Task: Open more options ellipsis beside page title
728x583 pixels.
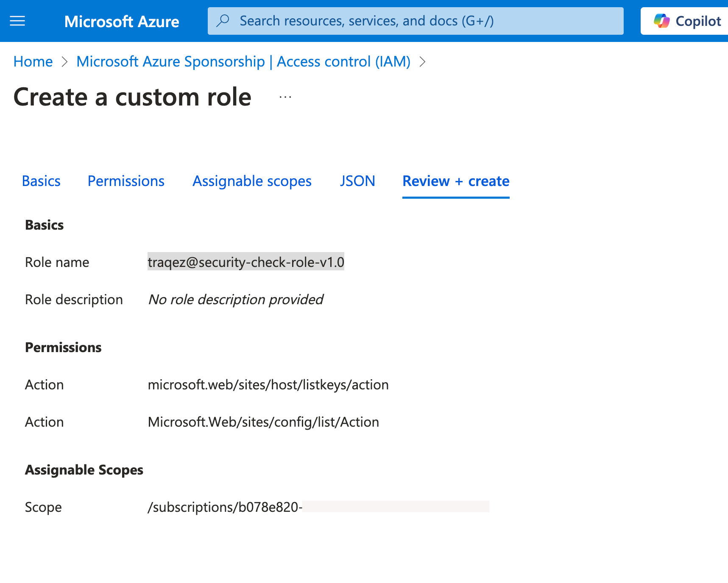Action: (x=285, y=97)
